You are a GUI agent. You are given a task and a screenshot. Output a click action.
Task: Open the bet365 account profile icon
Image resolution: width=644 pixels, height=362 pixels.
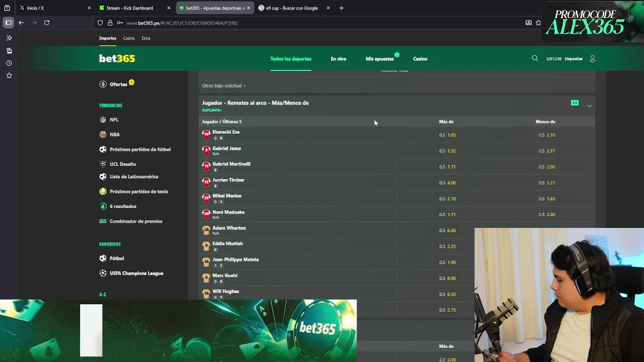pos(592,59)
